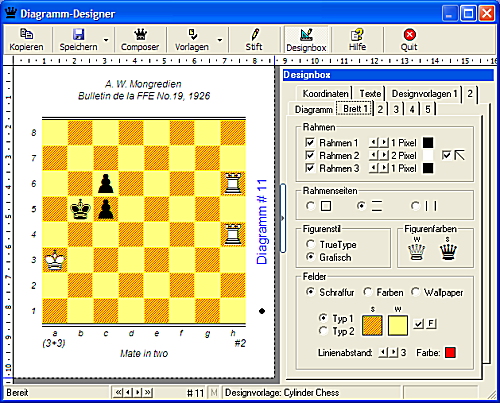The height and width of the screenshot is (403, 500).
Task: Switch to the Koordinaten tab
Action: point(326,94)
